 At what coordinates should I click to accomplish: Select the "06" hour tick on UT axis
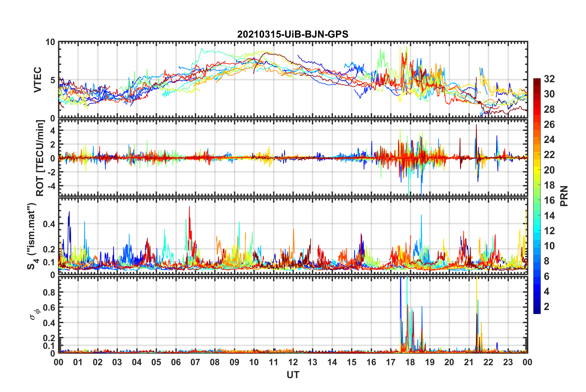coord(176,362)
